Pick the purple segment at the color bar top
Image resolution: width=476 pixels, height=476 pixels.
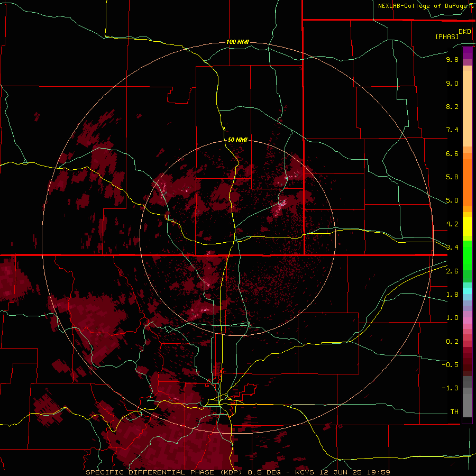(467, 53)
